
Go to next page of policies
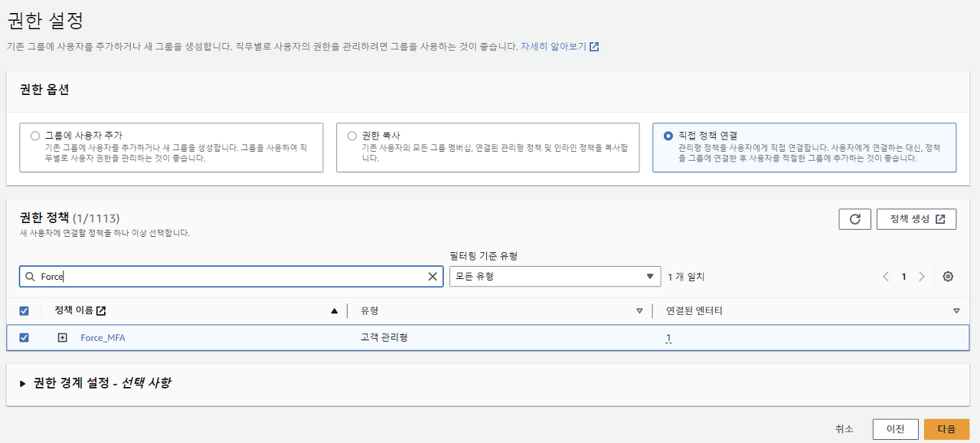(922, 277)
